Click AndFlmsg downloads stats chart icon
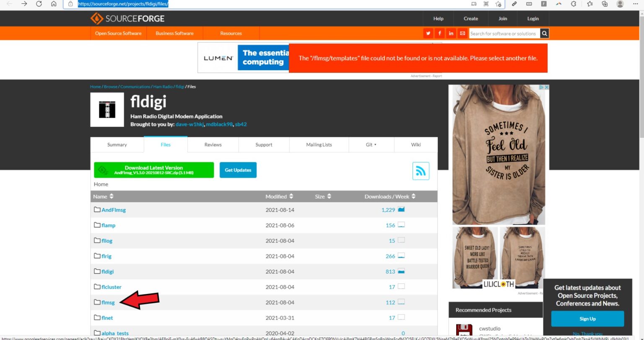The image size is (644, 340). tap(401, 210)
